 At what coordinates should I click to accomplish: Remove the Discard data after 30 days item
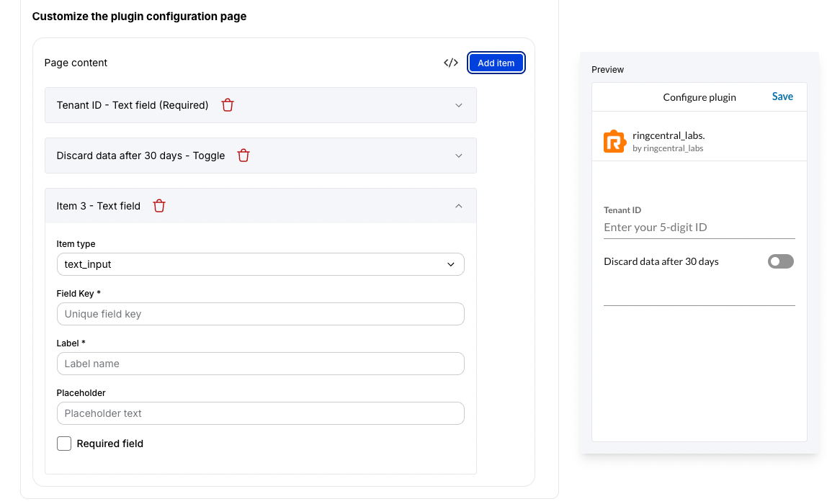243,156
